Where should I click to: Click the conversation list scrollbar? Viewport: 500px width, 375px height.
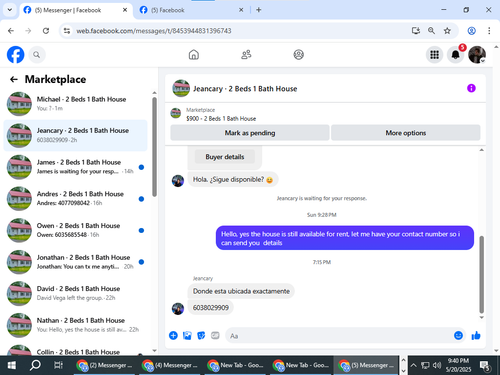coord(154,147)
